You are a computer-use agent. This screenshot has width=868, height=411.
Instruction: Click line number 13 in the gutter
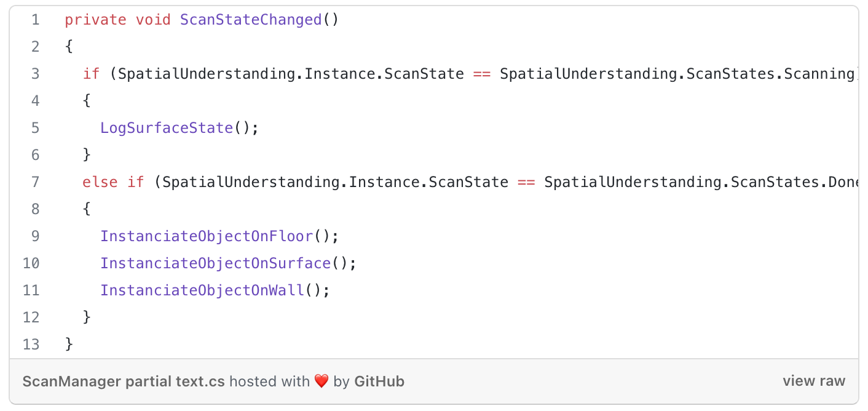[x=31, y=345]
